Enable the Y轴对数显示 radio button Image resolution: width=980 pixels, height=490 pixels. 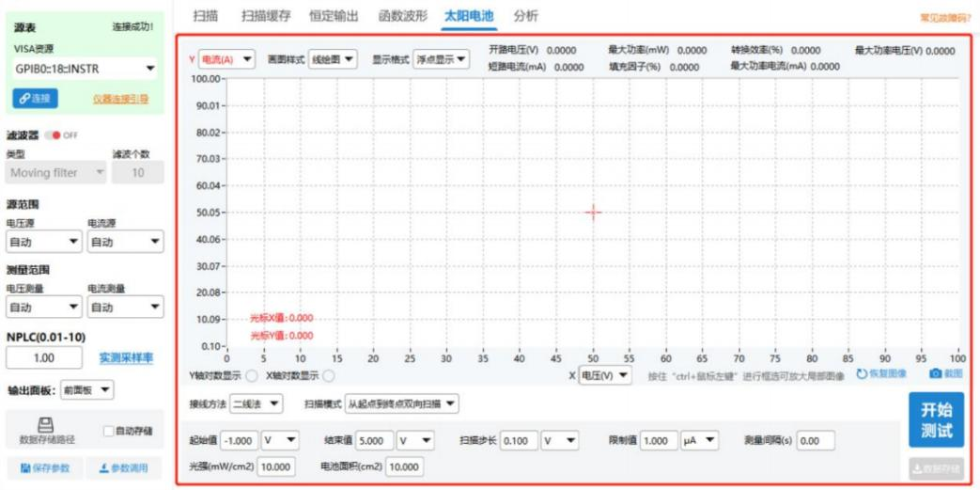(251, 376)
